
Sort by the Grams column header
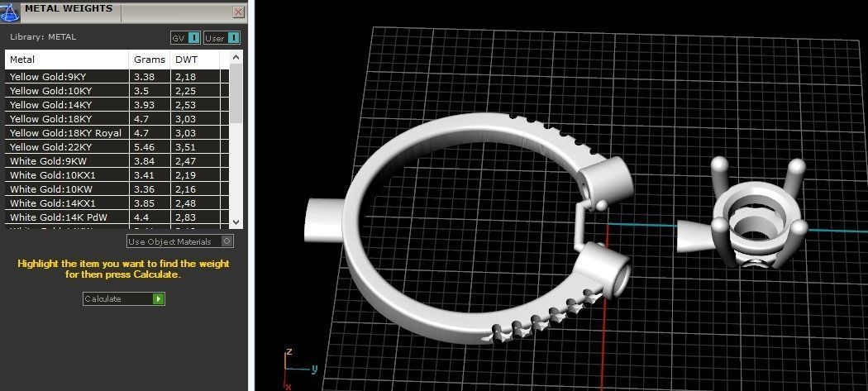(150, 60)
